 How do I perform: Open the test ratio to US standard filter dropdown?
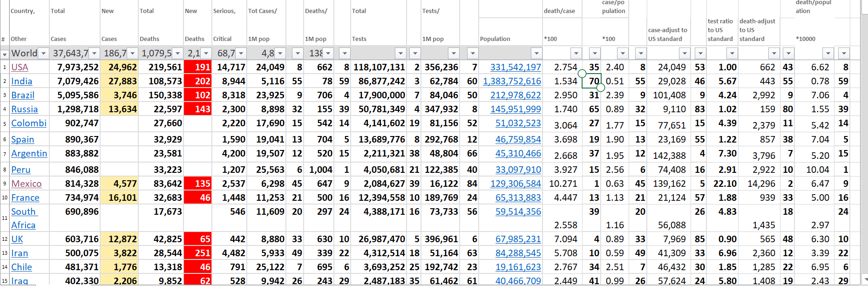point(732,53)
